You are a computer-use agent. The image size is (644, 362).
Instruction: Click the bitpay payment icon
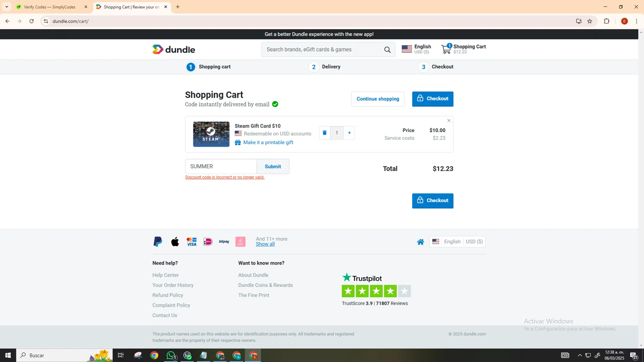(224, 241)
